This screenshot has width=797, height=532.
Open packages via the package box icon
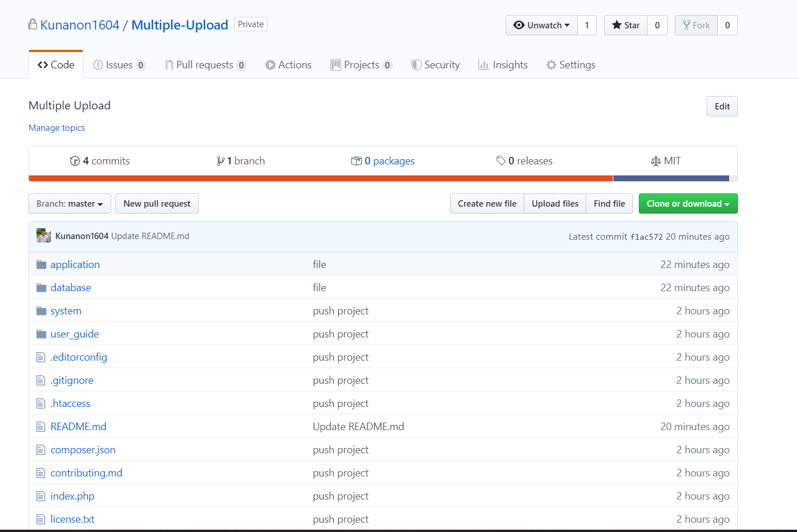(357, 160)
